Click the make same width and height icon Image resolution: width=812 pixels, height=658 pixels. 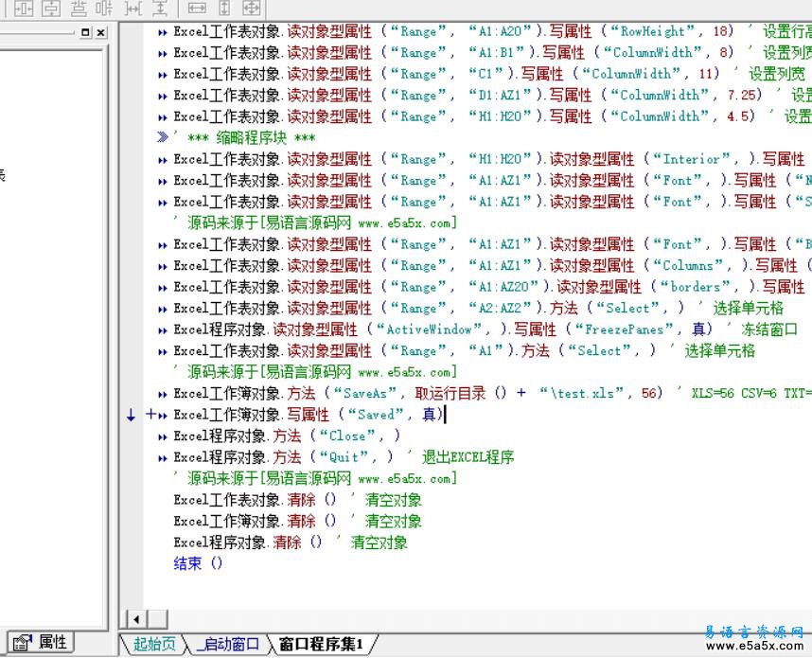click(x=252, y=8)
